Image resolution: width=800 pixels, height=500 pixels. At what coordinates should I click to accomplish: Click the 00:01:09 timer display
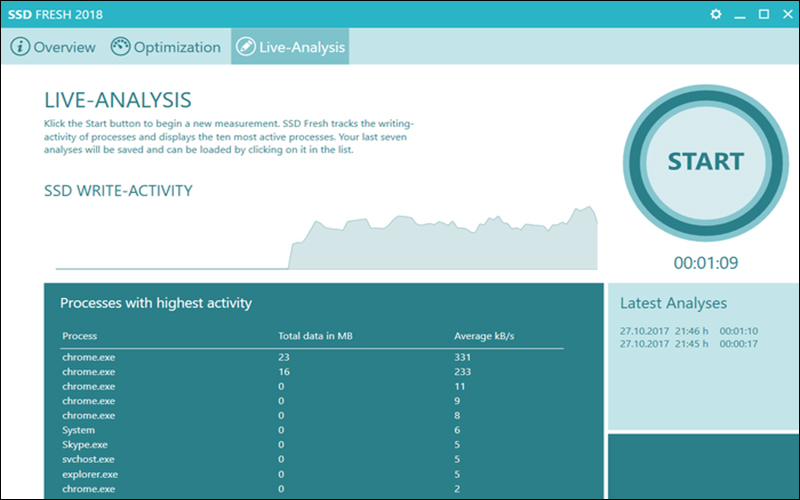(706, 263)
